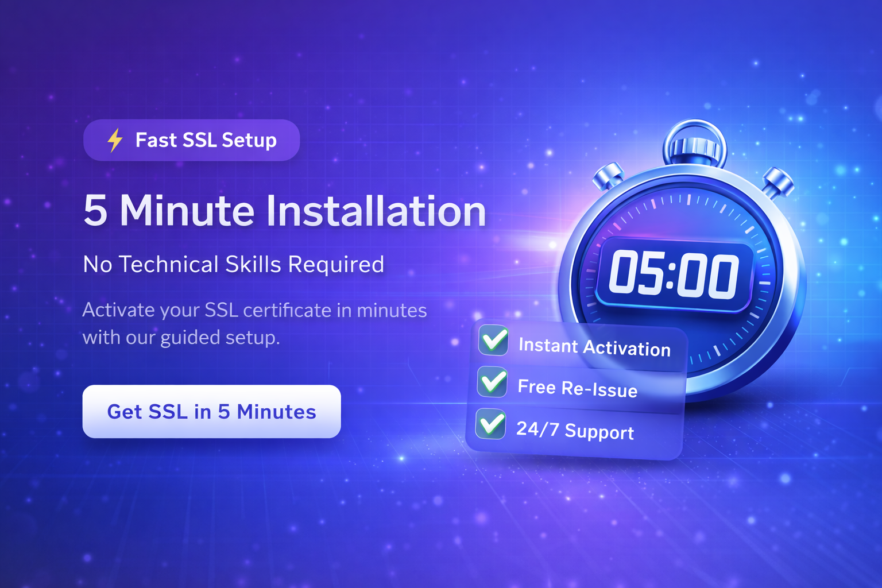This screenshot has height=588, width=882.
Task: Click the with our guided setup line
Action: point(181,337)
